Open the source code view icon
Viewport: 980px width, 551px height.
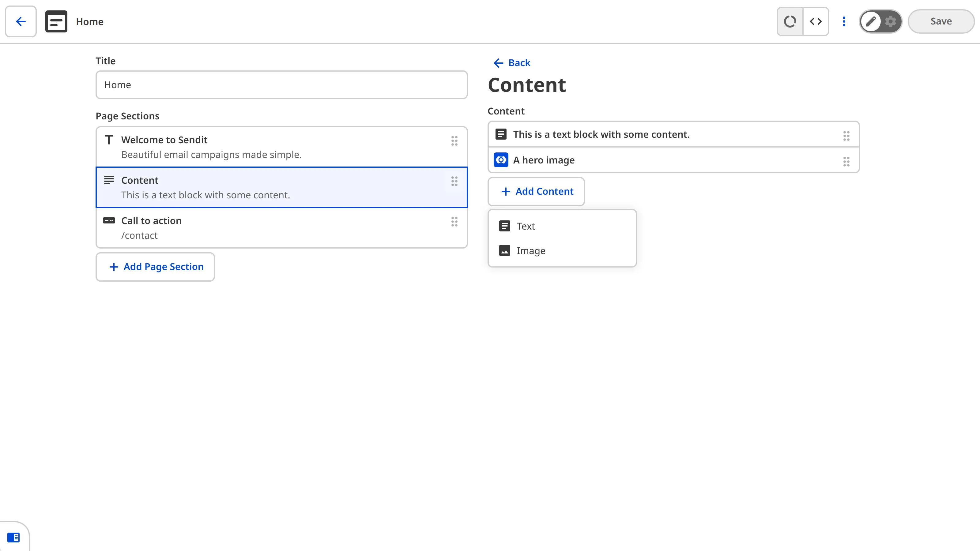(x=816, y=21)
